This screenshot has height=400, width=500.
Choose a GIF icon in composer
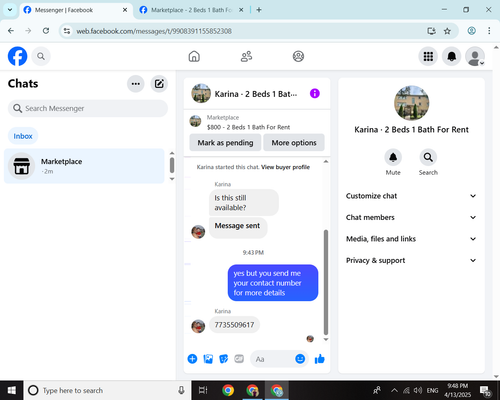pos(239,359)
